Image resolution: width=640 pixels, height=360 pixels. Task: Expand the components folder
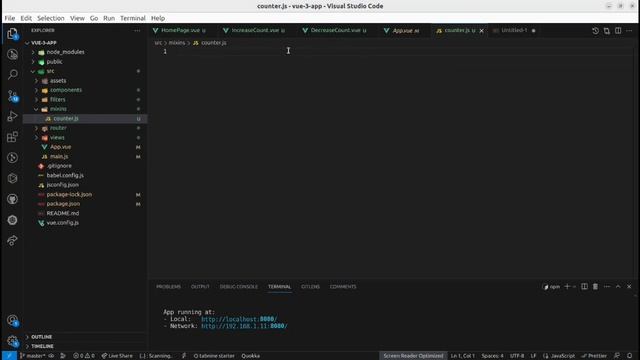click(66, 90)
